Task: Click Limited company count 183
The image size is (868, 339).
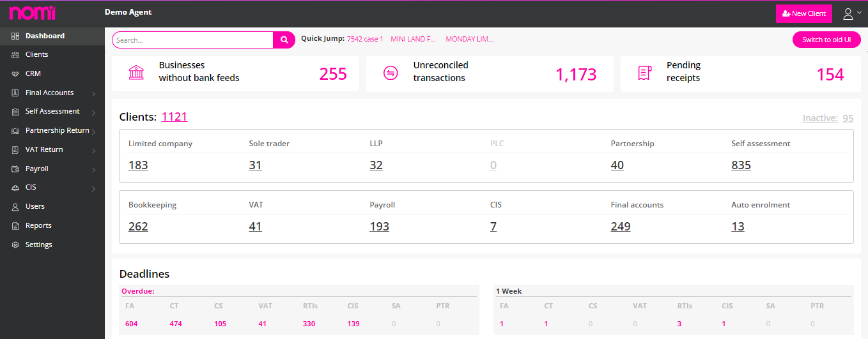Action: click(x=138, y=165)
